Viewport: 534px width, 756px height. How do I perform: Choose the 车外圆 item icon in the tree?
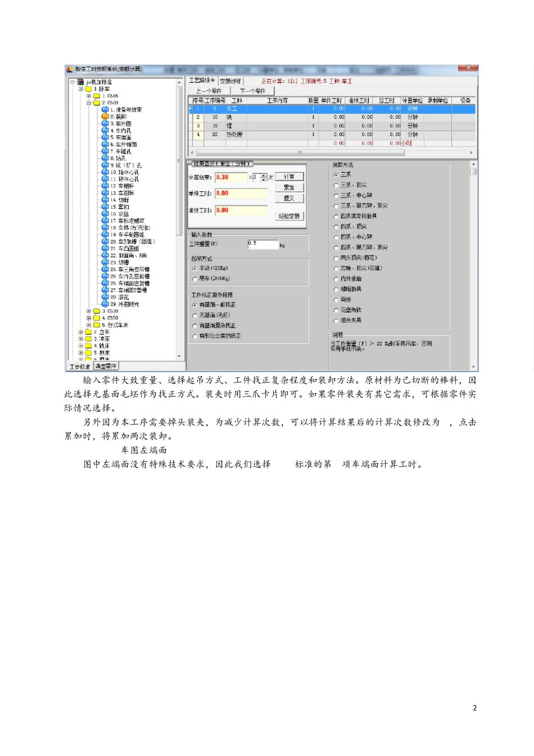click(105, 124)
